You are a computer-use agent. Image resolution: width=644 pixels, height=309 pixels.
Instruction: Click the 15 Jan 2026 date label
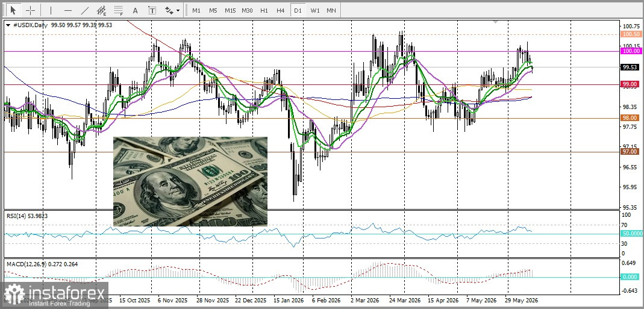pos(287,299)
